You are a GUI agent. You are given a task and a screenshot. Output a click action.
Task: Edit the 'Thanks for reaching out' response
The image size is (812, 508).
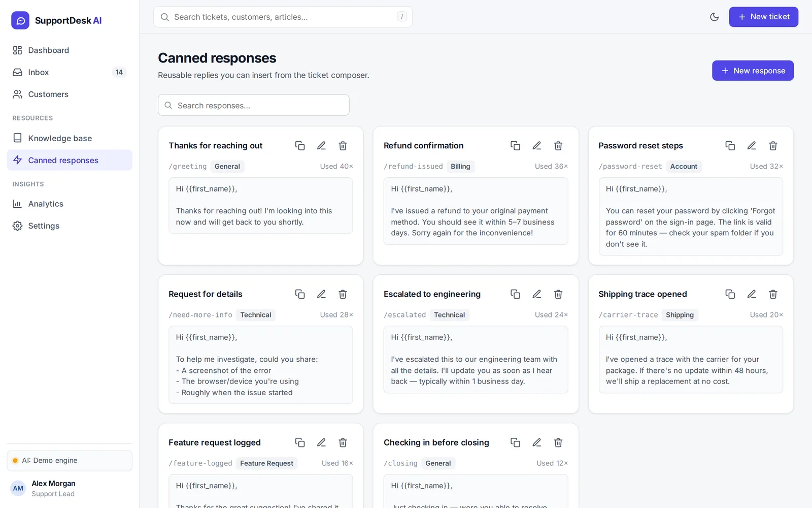[321, 146]
